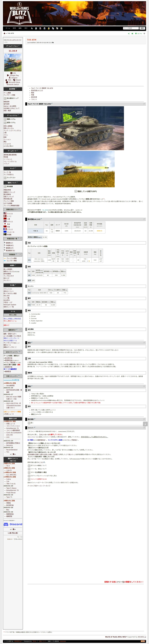Click the Microsoft Store windows icon
Image resolution: width=149 pixels, height=644 pixels.
[x=7, y=82]
